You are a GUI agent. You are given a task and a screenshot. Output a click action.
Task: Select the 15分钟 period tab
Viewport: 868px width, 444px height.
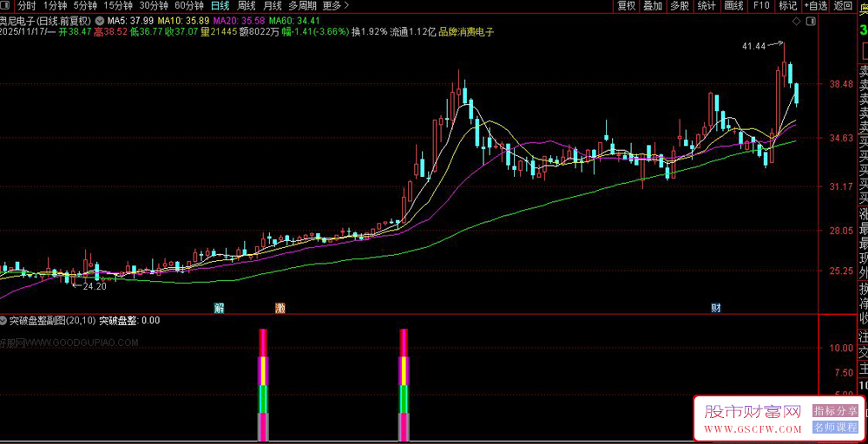coord(118,6)
